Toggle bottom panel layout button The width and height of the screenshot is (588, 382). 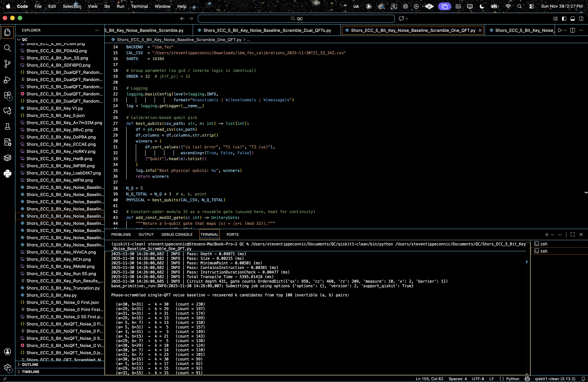coord(572,18)
